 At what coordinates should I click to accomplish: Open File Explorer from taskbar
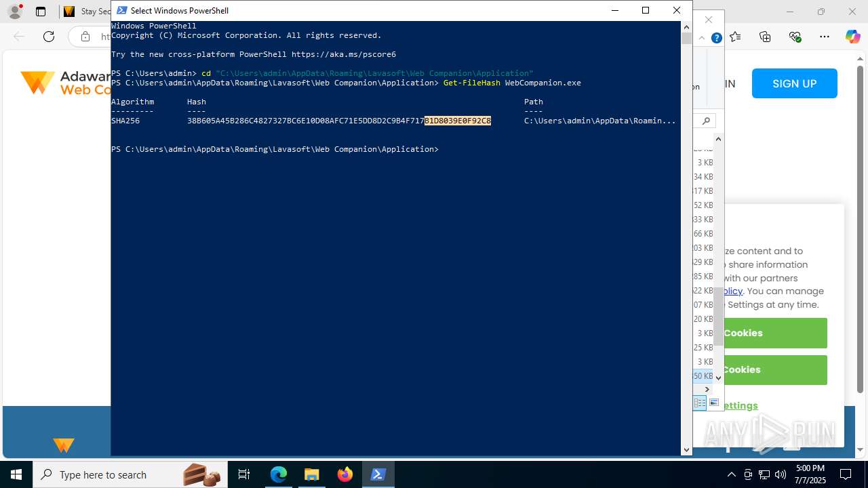pos(311,474)
